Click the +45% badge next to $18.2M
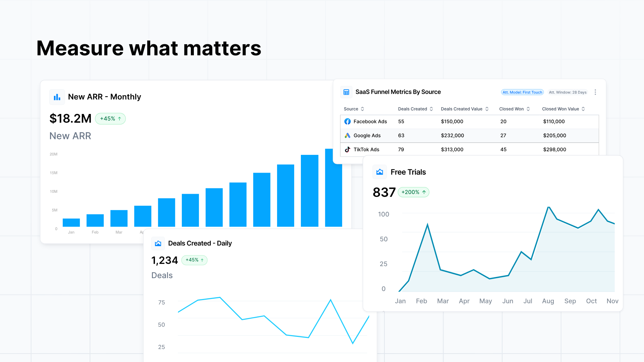Viewport: 644px width, 362px height. 110,119
